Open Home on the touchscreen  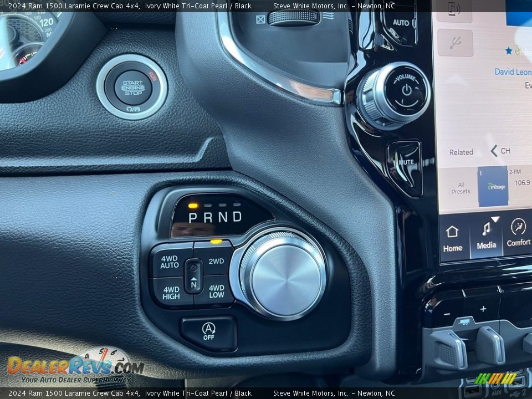pyautogui.click(x=453, y=238)
